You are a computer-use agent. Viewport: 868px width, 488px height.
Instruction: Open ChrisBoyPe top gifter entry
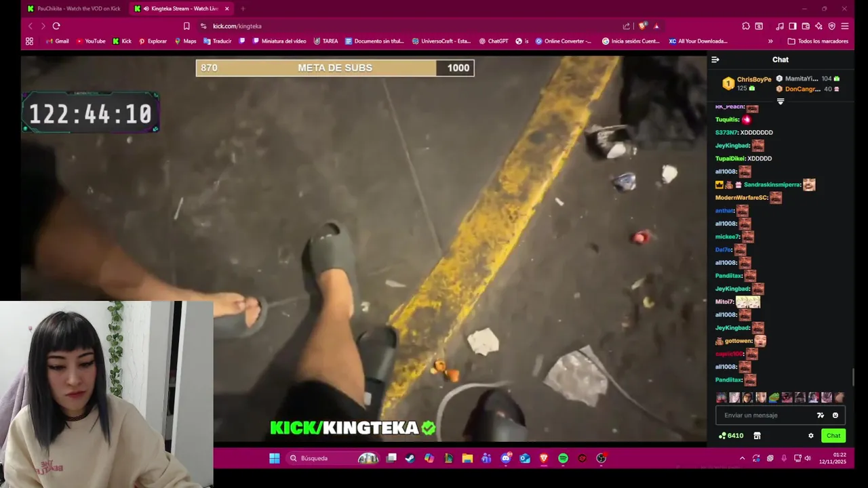point(747,83)
